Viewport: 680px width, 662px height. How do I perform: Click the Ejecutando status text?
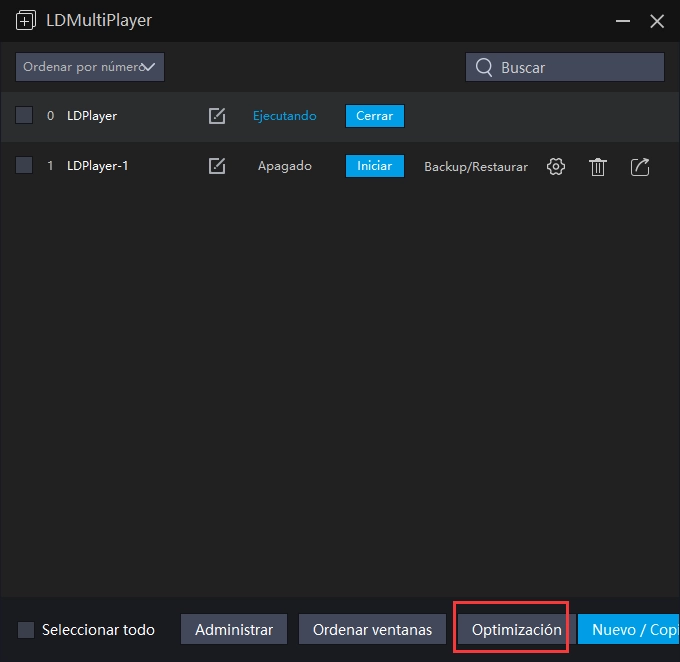point(284,116)
